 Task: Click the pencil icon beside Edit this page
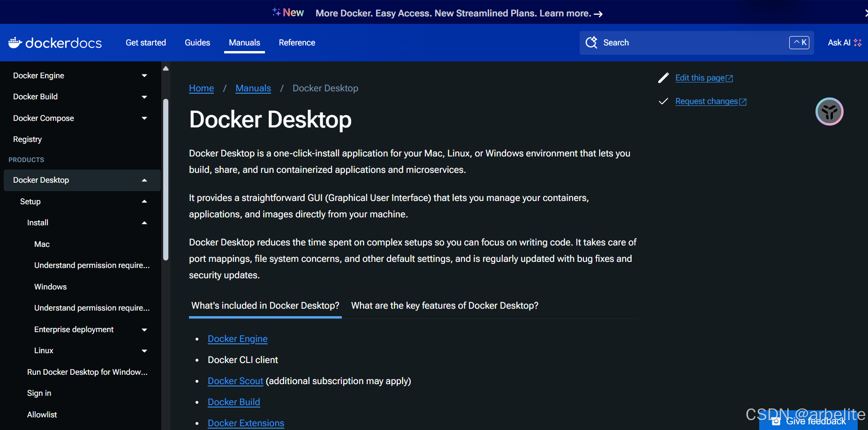tap(663, 78)
